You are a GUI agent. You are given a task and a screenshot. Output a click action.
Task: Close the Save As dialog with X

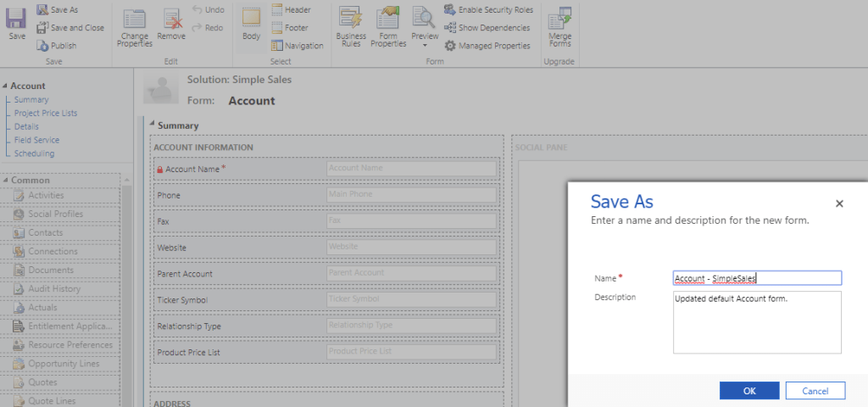[x=839, y=203]
